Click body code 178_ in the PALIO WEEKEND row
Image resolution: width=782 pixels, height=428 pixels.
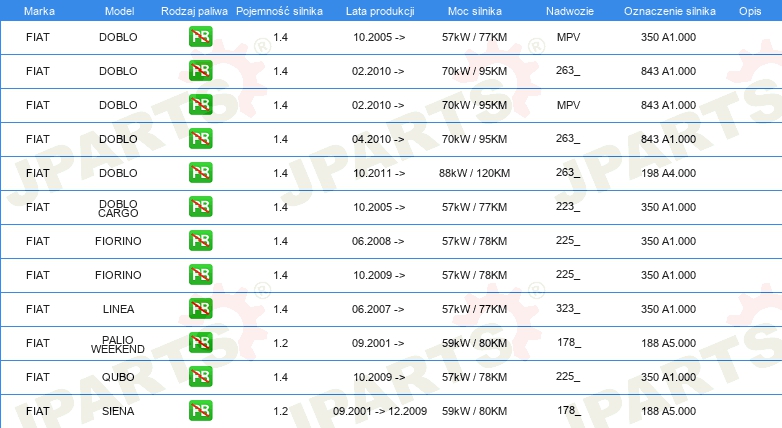coord(569,342)
